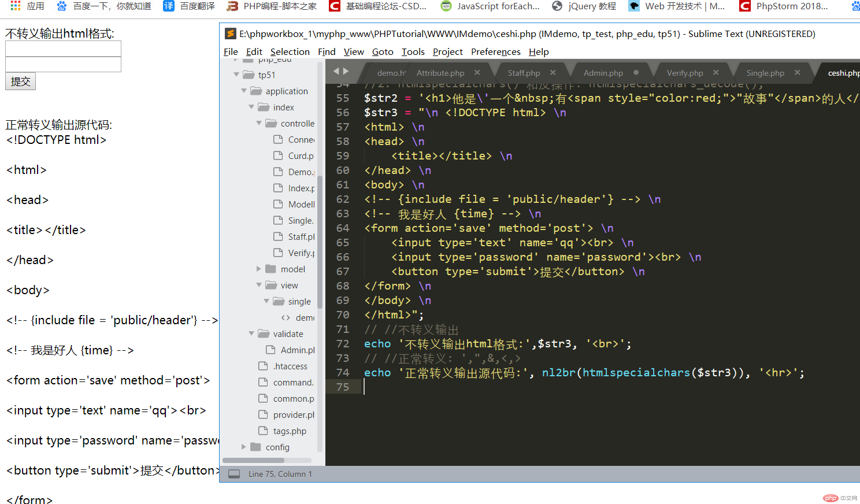Open demo file under single folder
This screenshot has width=860, height=504.
(x=305, y=317)
